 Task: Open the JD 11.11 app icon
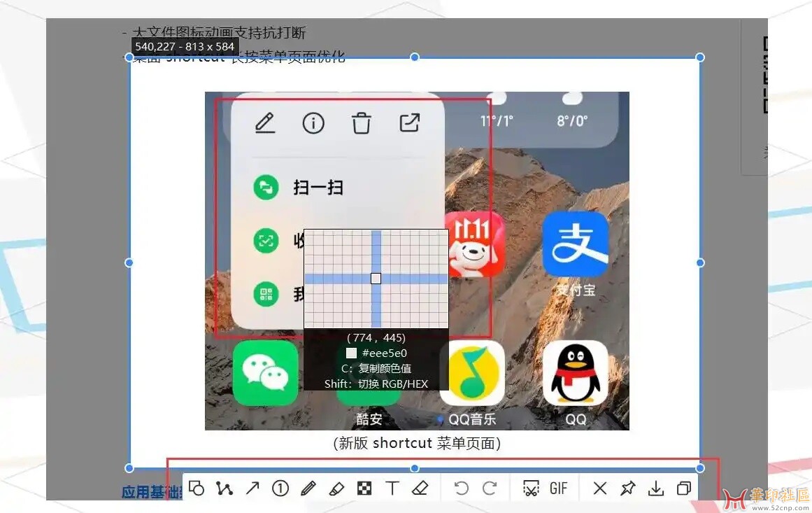point(476,244)
